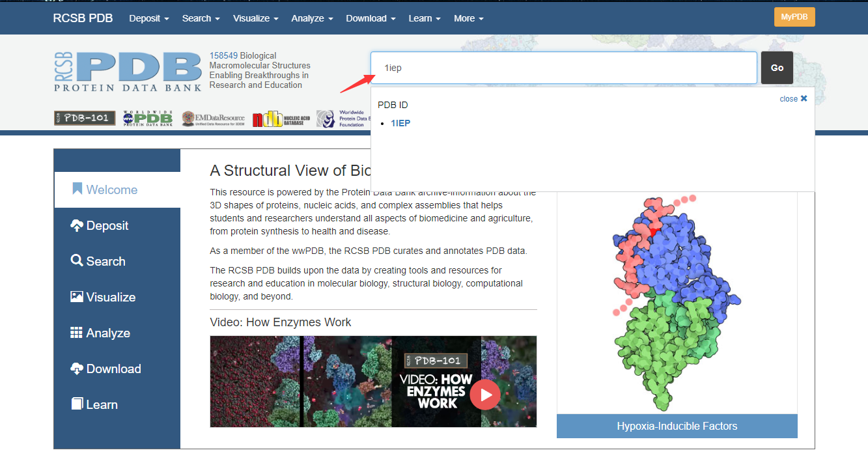The image size is (868, 461).
Task: Expand the Visualize navbar menu
Action: (256, 18)
